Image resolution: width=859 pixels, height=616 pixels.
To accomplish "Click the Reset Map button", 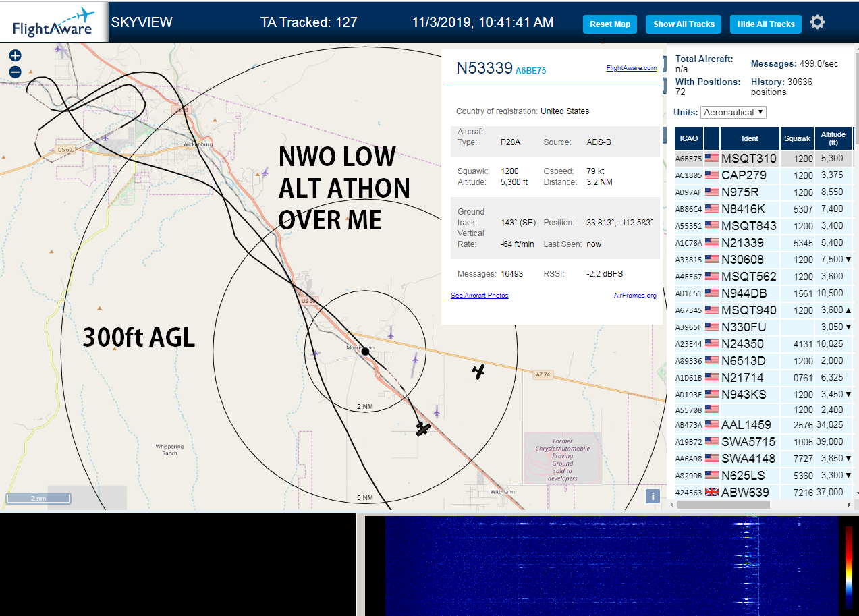I will pyautogui.click(x=610, y=24).
